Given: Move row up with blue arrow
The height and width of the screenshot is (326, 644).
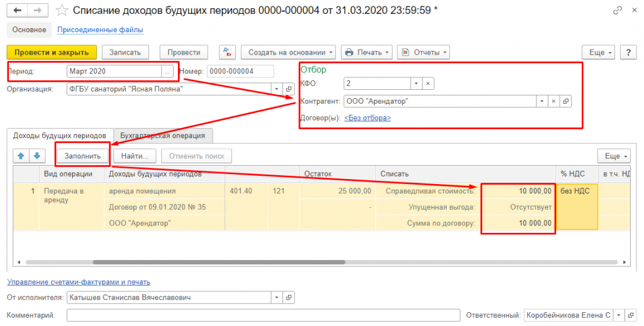Looking at the screenshot, I should click(21, 156).
